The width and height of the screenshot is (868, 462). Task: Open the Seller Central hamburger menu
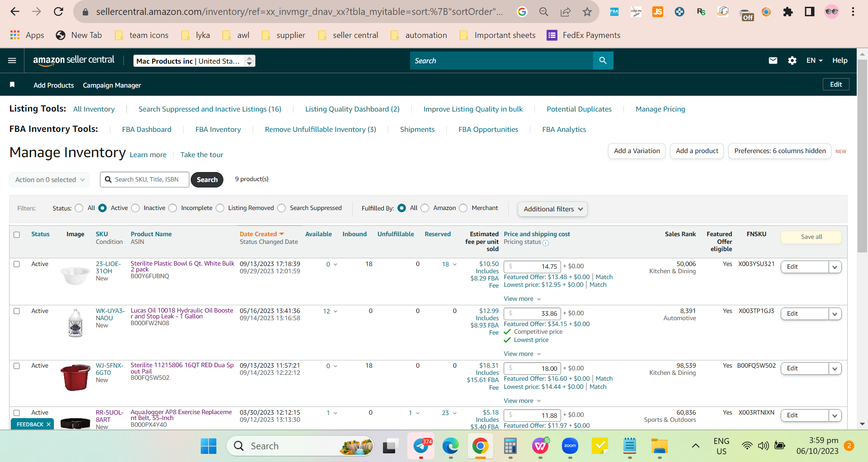point(12,61)
